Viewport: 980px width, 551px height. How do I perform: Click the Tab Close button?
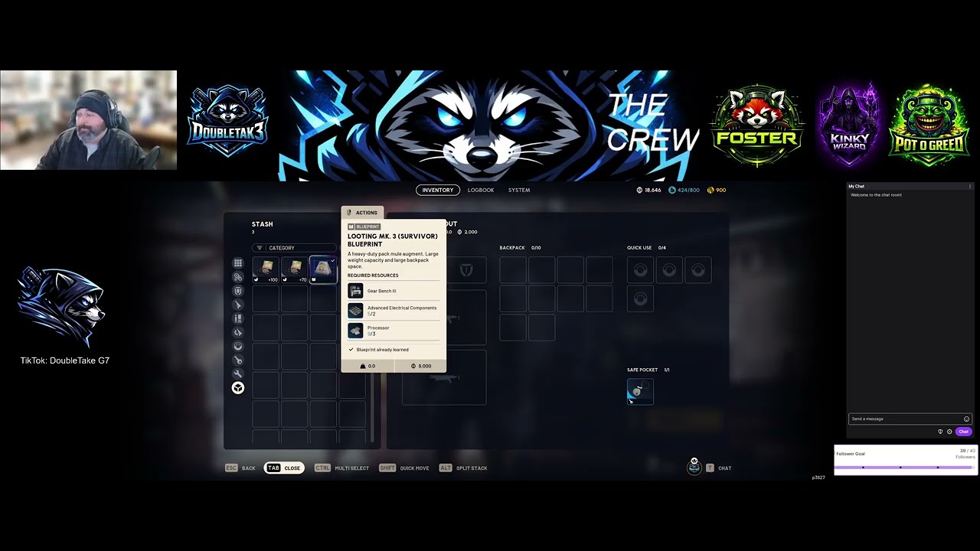pyautogui.click(x=284, y=468)
